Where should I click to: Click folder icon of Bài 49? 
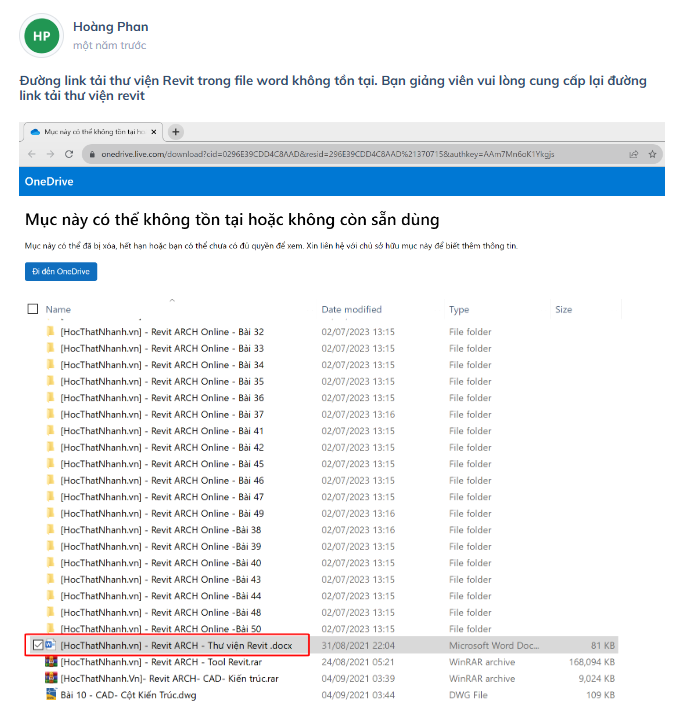point(51,513)
